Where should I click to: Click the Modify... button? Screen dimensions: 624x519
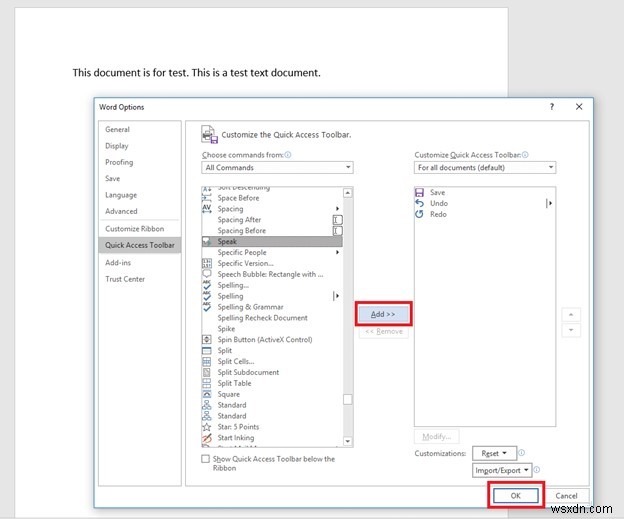[437, 437]
